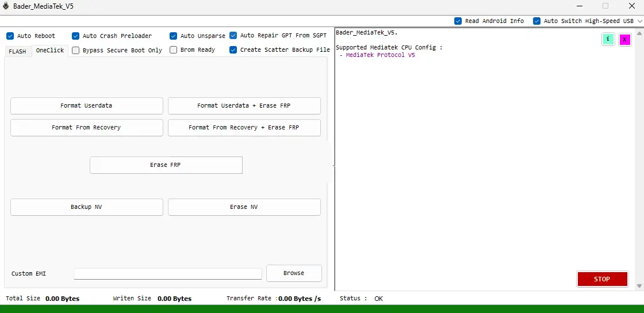Click the magenta X clear-log icon

pos(624,39)
